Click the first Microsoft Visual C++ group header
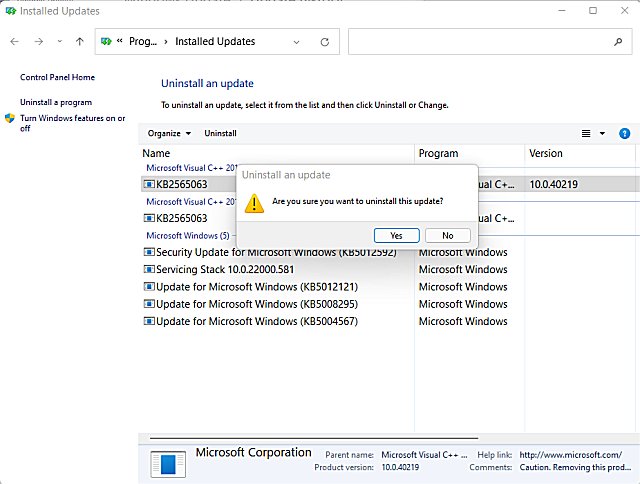 (191, 168)
